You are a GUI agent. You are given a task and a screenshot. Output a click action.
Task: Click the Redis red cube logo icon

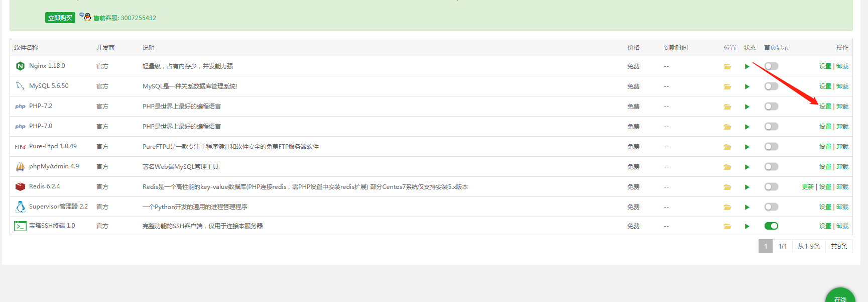tap(20, 186)
